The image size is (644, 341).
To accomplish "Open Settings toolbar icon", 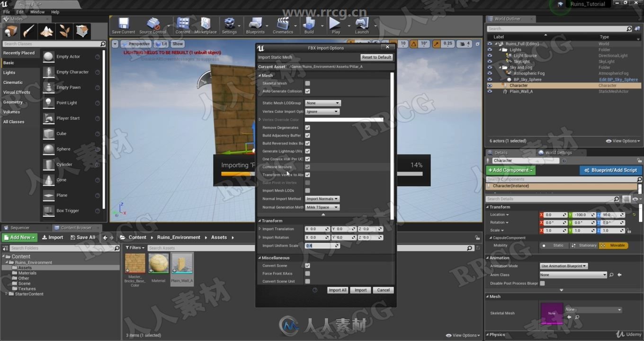I will click(x=229, y=26).
